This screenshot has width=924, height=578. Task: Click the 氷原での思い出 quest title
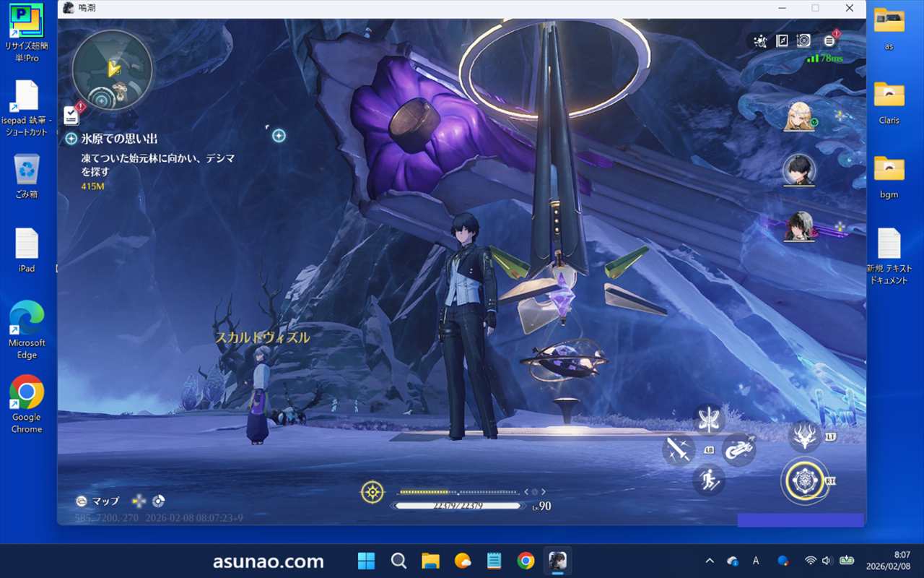pos(119,139)
